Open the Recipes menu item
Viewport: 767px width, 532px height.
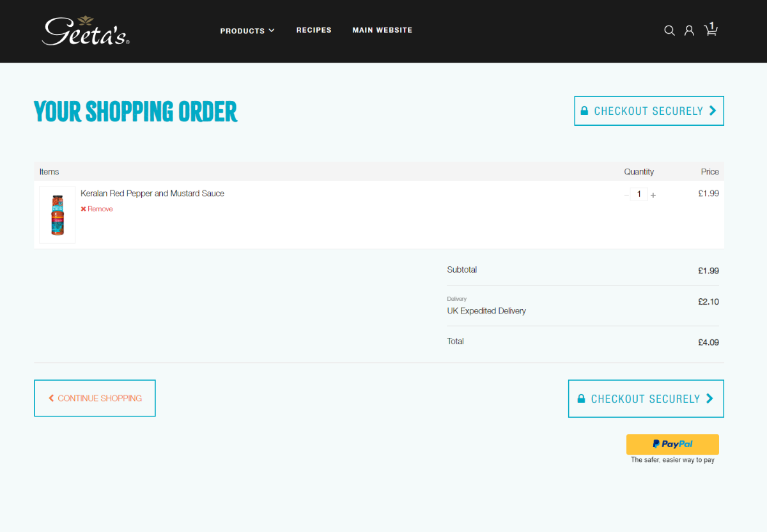pyautogui.click(x=314, y=30)
